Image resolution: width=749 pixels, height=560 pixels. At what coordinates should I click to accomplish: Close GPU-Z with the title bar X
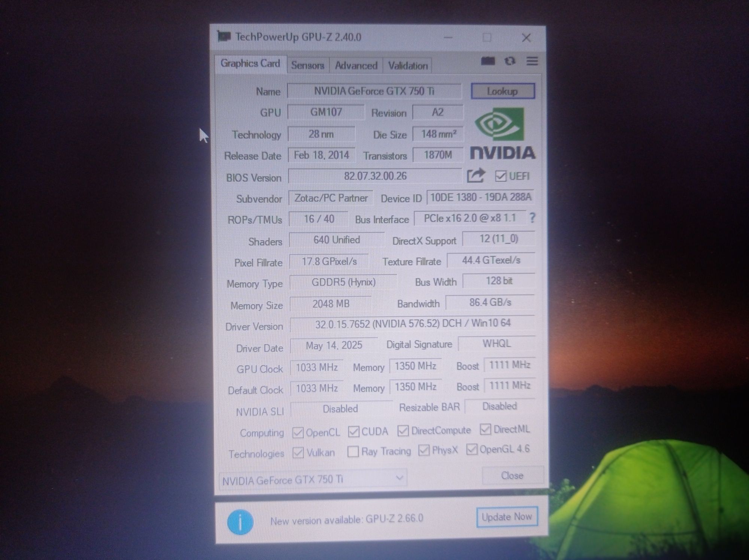tap(526, 37)
